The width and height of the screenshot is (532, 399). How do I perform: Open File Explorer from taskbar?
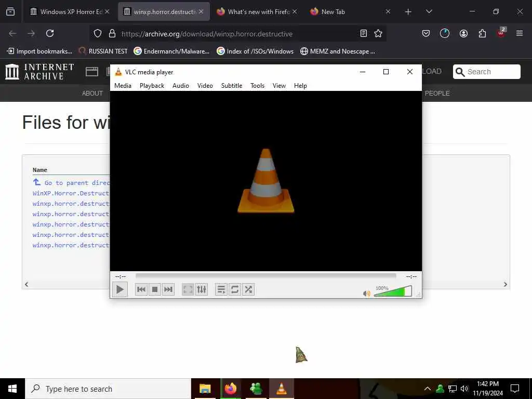(205, 389)
